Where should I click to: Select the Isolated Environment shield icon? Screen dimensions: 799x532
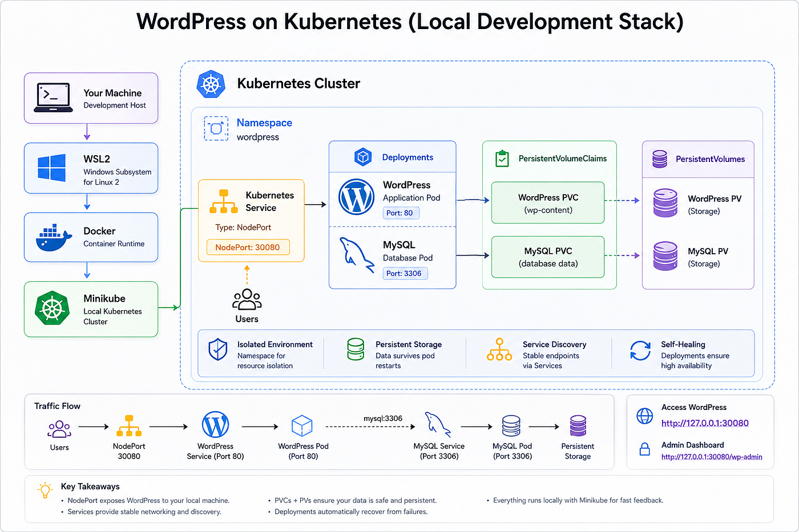point(218,350)
